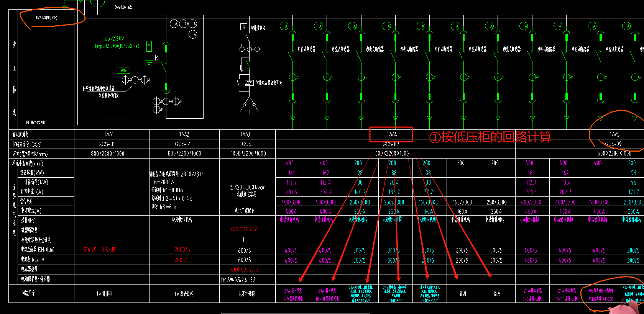Select the cyan 140.2 current value
Screen dimensions: 644x314
click(x=360, y=192)
